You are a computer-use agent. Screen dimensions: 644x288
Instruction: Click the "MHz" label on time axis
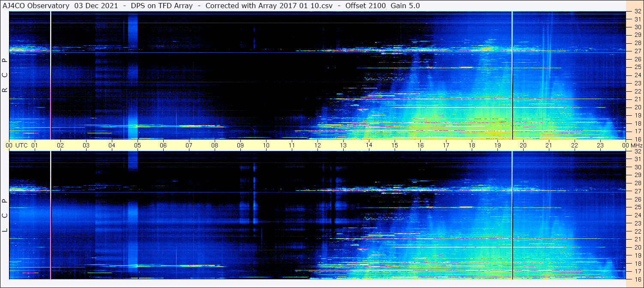click(637, 145)
